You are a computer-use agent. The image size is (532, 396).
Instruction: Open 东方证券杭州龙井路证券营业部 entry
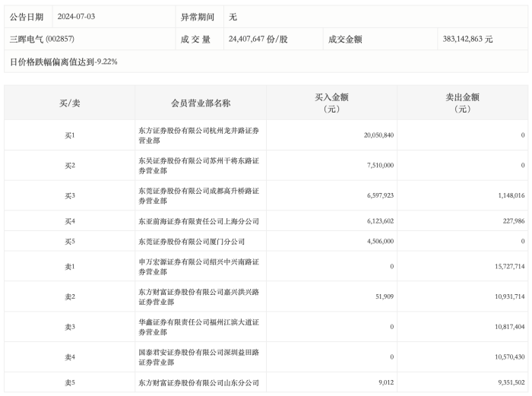coord(198,135)
